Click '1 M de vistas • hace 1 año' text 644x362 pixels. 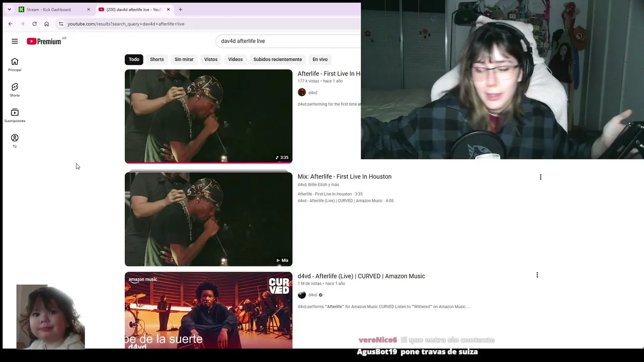click(x=321, y=284)
